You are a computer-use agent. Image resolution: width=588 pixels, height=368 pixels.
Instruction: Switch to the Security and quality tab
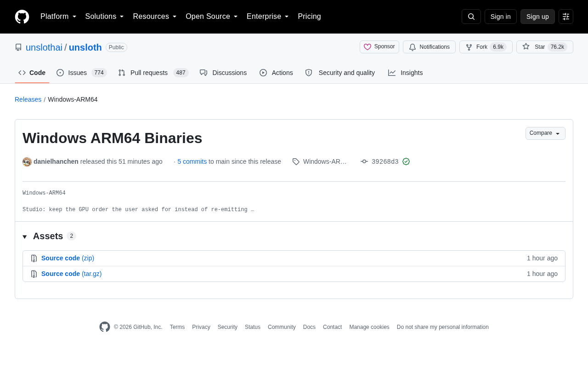point(340,73)
